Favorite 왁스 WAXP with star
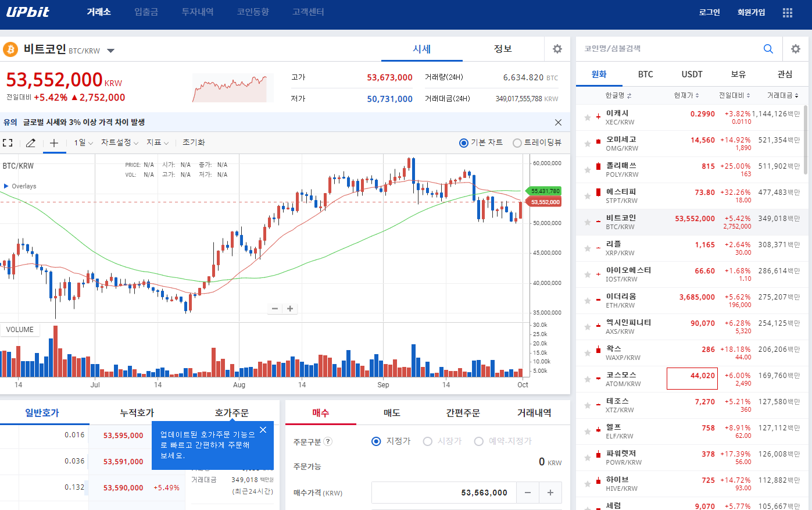Screen dimensions: 812x510 pos(588,354)
